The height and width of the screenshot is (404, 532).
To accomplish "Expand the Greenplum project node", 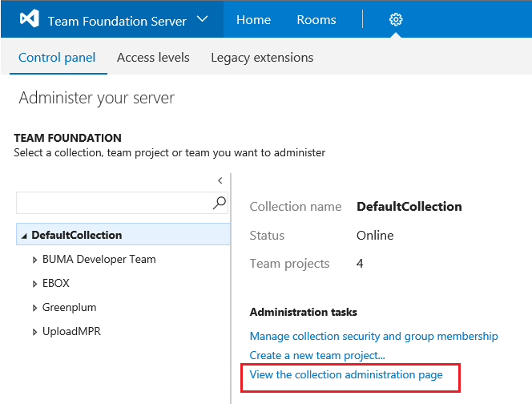I will pyautogui.click(x=34, y=308).
